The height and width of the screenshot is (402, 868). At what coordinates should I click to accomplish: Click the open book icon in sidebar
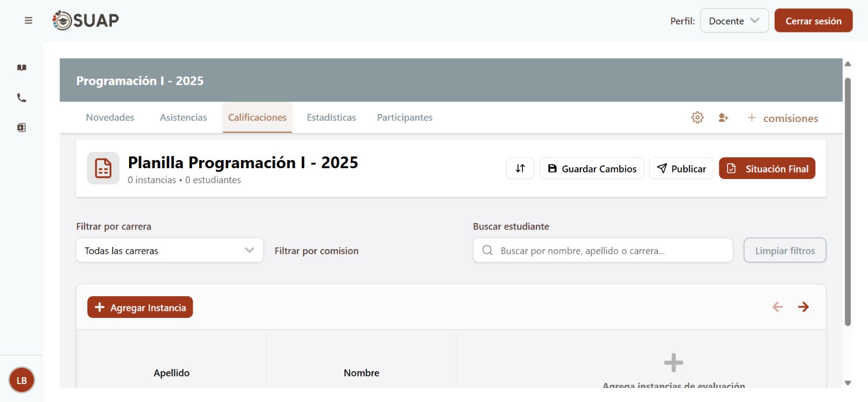[x=22, y=68]
